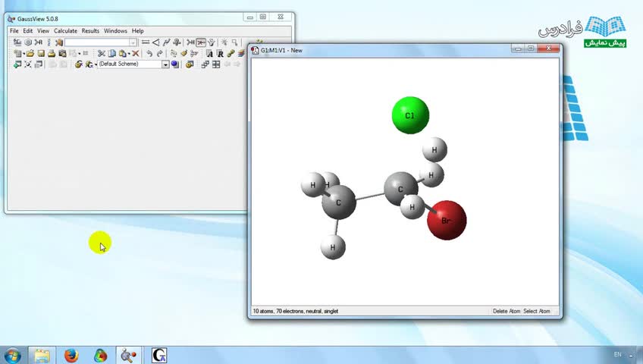The height and width of the screenshot is (364, 643).
Task: Open the File menu
Action: point(14,31)
